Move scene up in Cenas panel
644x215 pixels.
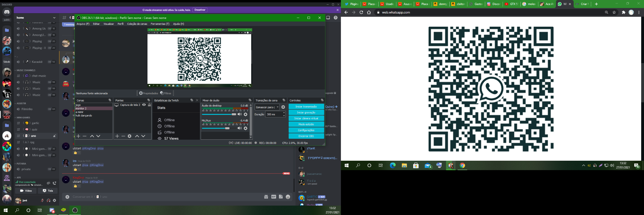coord(92,136)
